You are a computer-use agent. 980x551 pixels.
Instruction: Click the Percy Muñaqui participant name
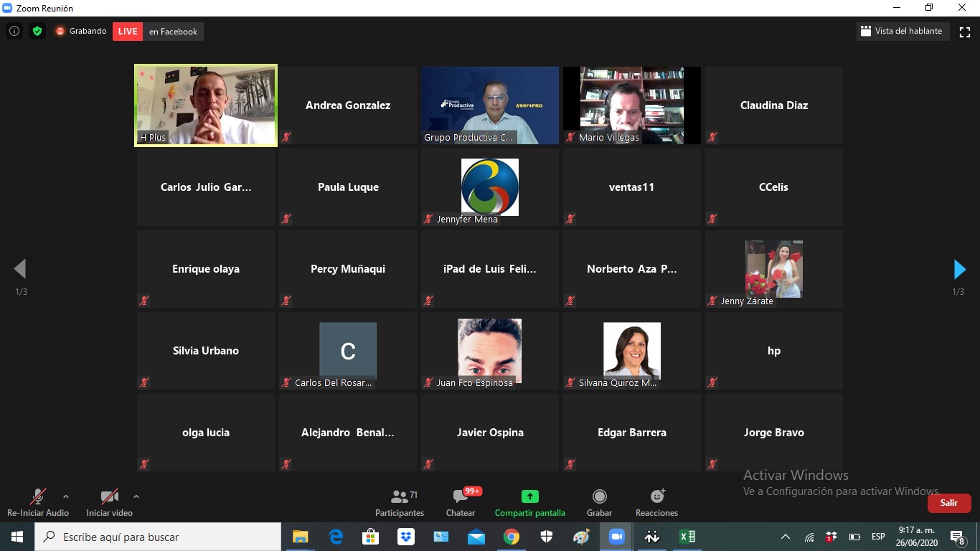[x=348, y=269]
